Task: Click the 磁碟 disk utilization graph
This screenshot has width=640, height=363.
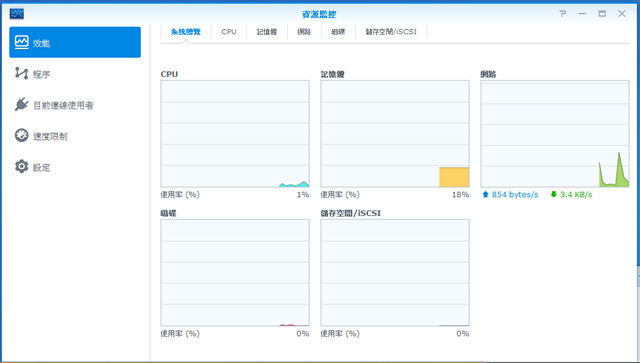Action: tap(235, 272)
